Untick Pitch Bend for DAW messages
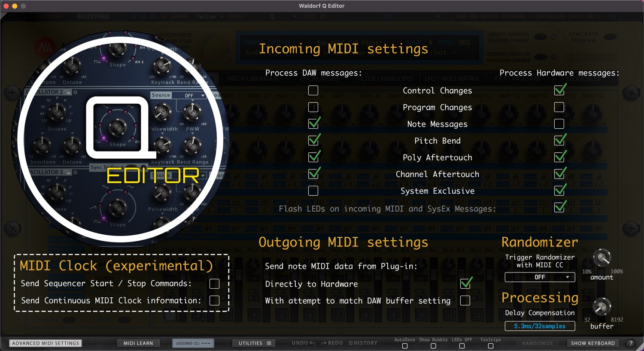 coord(313,141)
